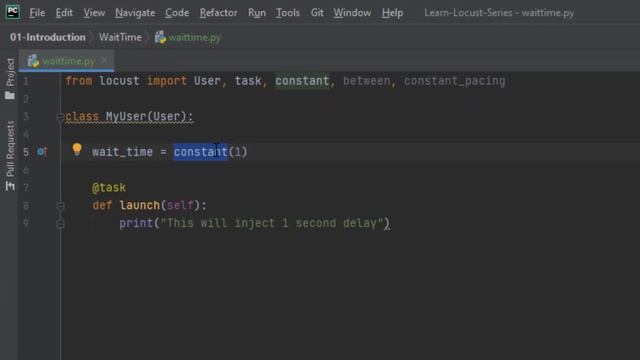The height and width of the screenshot is (360, 640).
Task: Select waittime.py breadcrumb
Action: tap(195, 38)
